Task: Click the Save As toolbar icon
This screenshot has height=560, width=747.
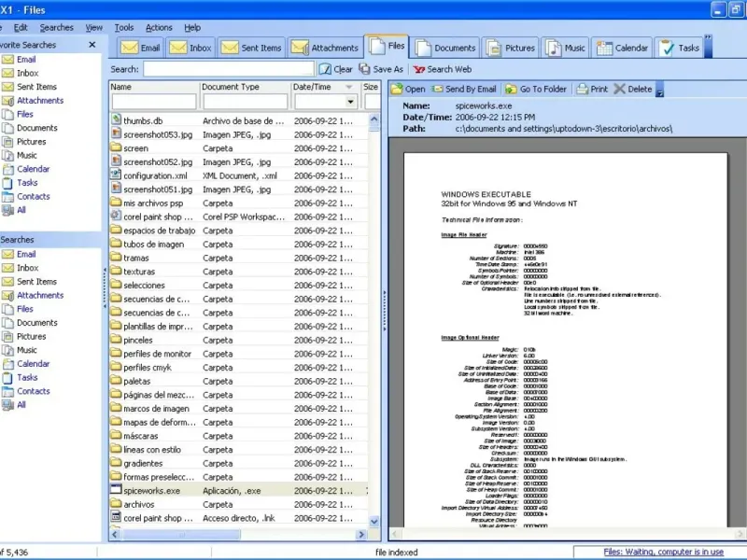Action: (x=364, y=69)
